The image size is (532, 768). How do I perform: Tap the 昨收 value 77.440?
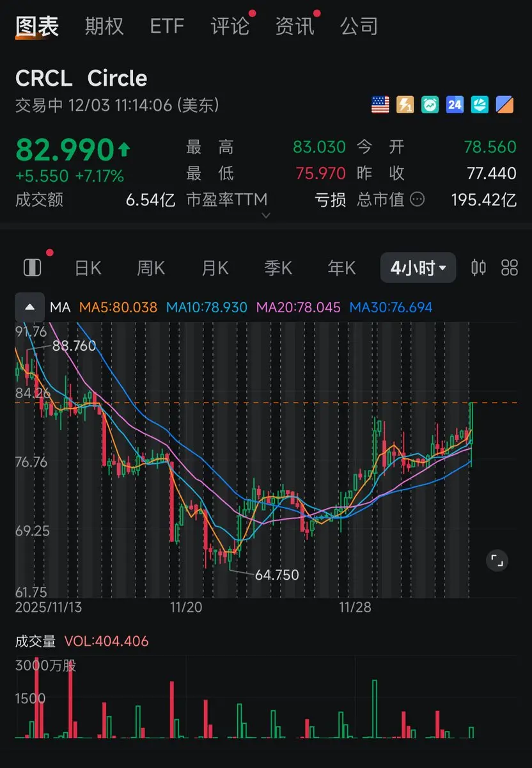[492, 173]
